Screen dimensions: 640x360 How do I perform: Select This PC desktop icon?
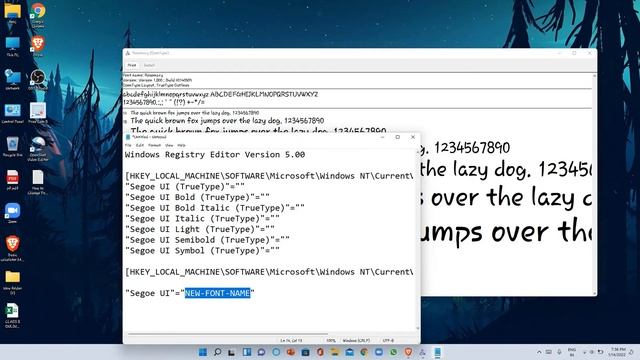tap(12, 47)
